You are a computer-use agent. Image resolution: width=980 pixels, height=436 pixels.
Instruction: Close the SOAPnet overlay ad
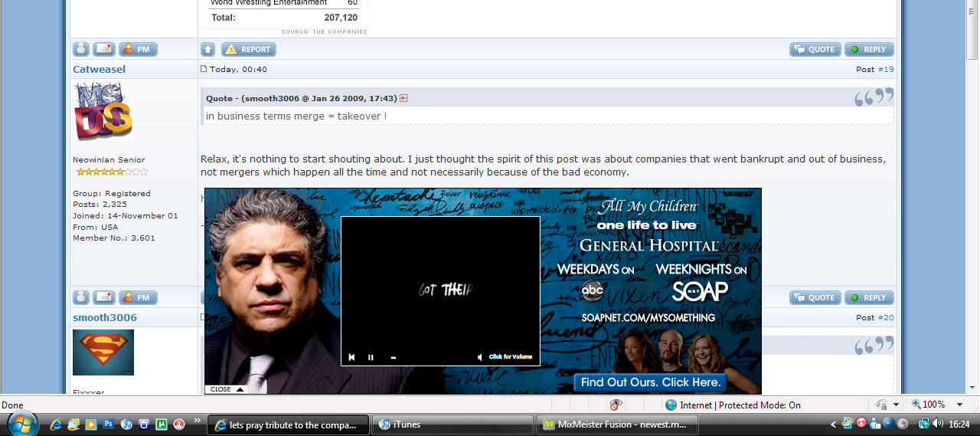click(225, 389)
